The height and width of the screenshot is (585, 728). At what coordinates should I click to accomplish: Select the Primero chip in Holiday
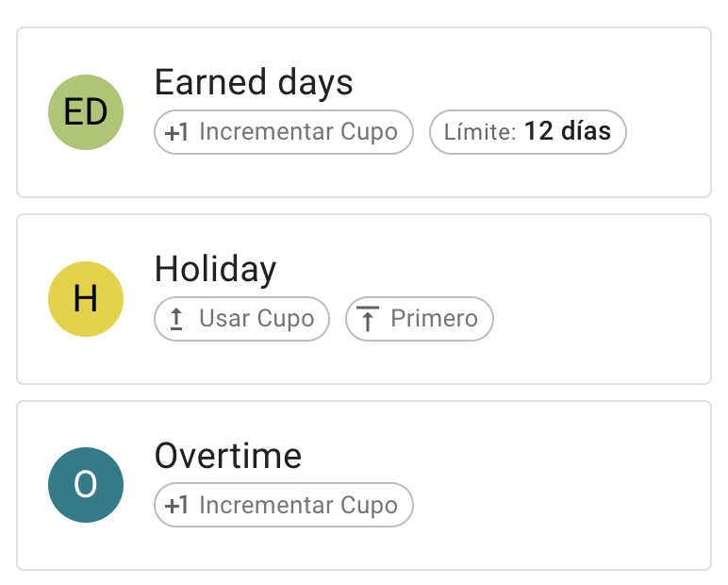click(x=419, y=319)
